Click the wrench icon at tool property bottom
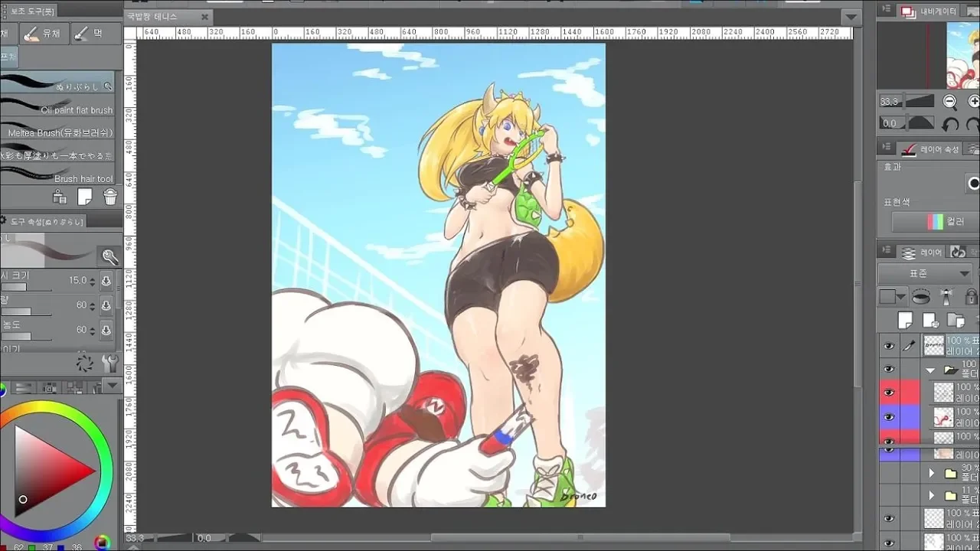The width and height of the screenshot is (980, 551). (x=110, y=363)
